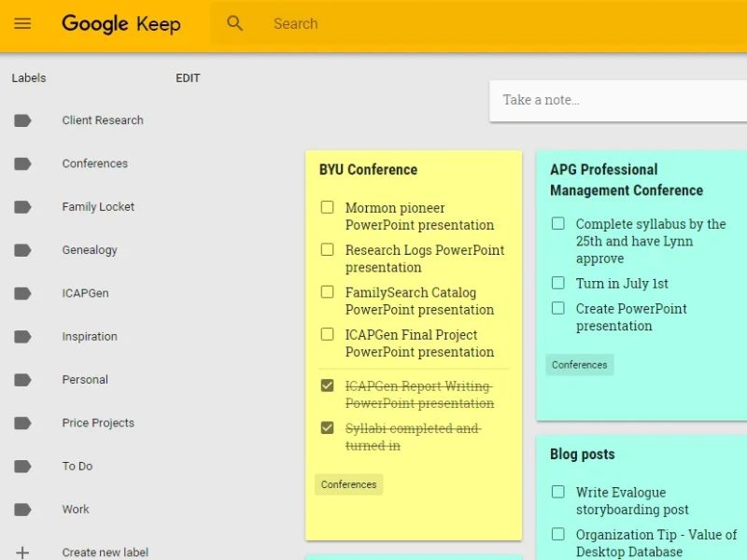Select the To Do label icon
This screenshot has height=560, width=747.
(23, 466)
